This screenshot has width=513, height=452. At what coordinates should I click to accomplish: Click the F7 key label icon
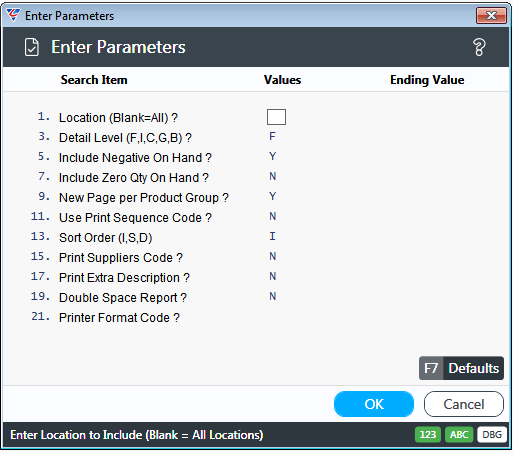(431, 368)
